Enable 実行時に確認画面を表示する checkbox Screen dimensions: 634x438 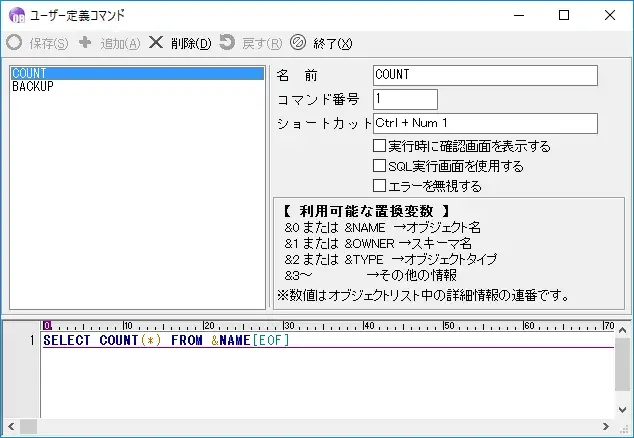pos(380,146)
